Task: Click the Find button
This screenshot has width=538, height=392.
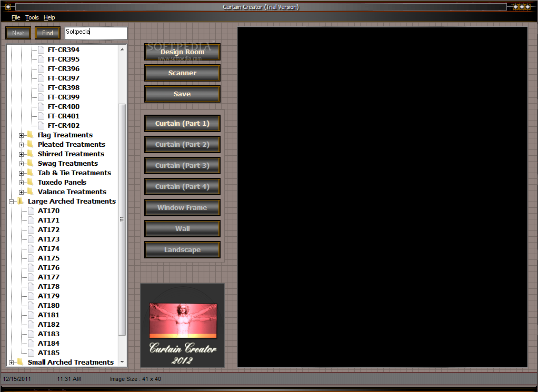Action: [47, 33]
